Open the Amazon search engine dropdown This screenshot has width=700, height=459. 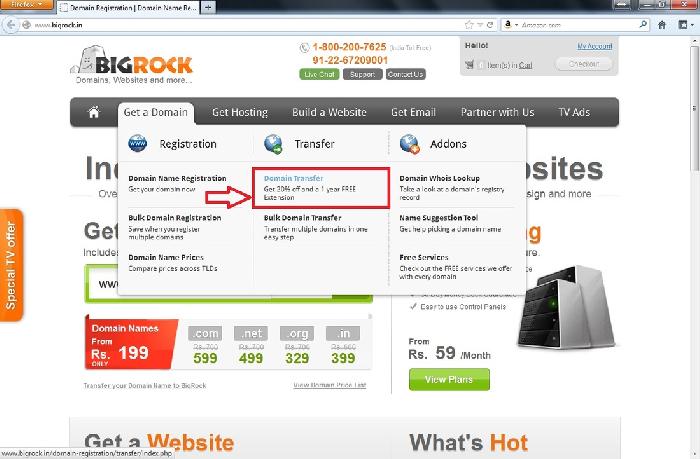click(x=511, y=25)
